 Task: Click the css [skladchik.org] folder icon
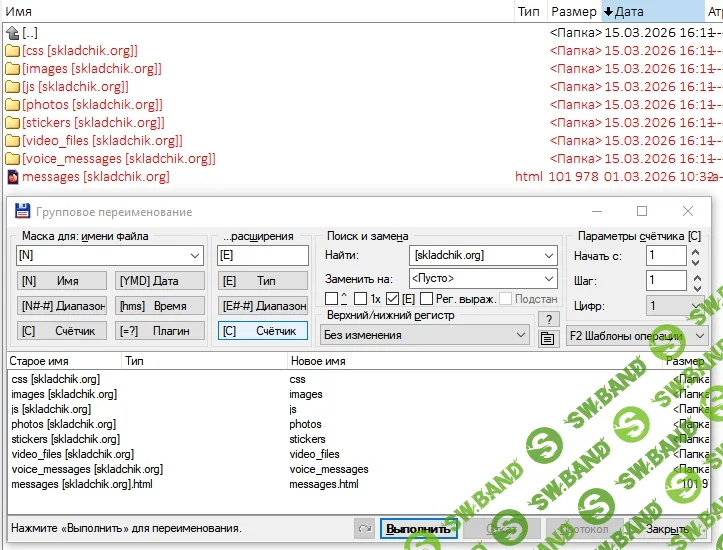[x=13, y=51]
